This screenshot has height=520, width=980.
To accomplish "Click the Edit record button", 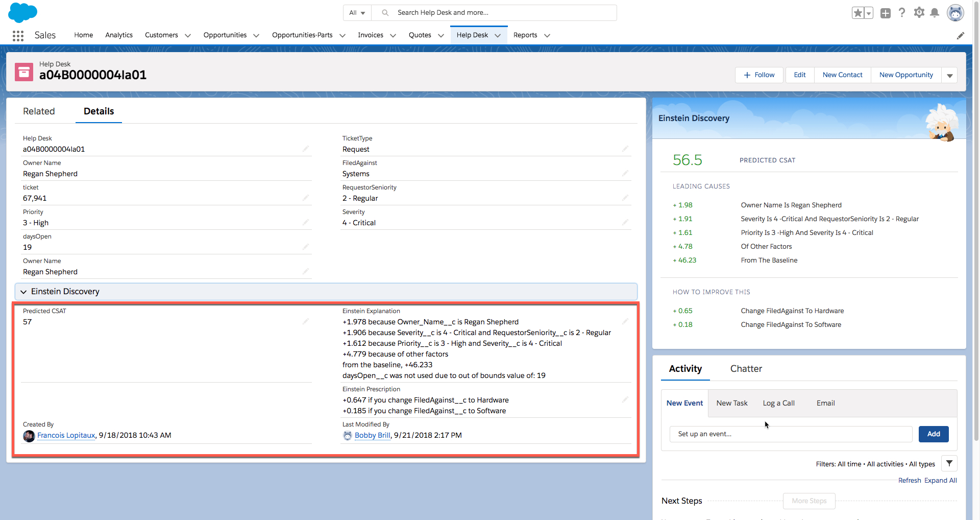I will point(800,75).
